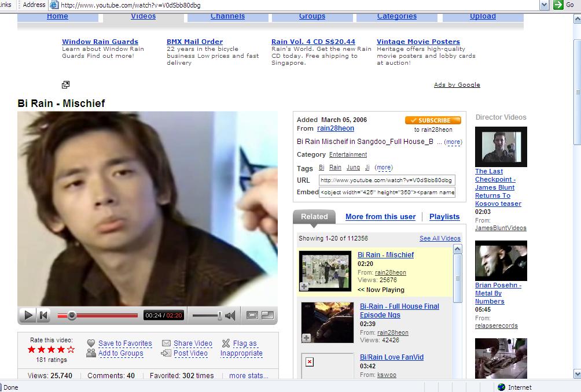Screen dimensions: 581x392
Task: Add Bi Rain - Mischief to quicklist plus icon
Action: click(304, 287)
